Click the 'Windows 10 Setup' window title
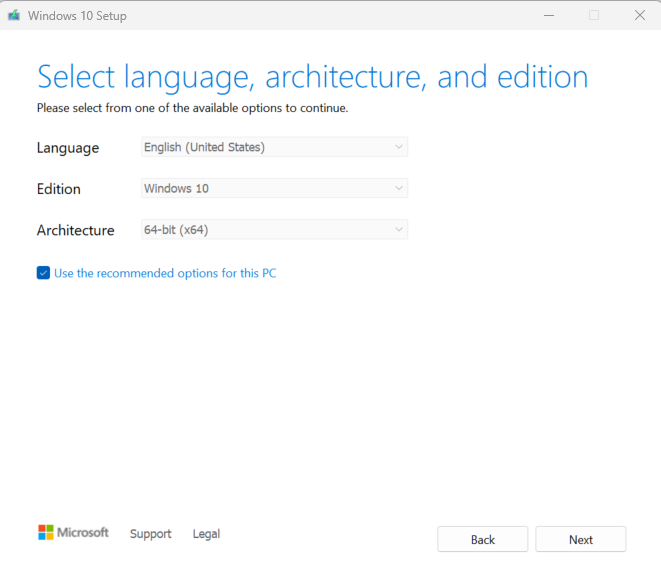 [x=77, y=16]
